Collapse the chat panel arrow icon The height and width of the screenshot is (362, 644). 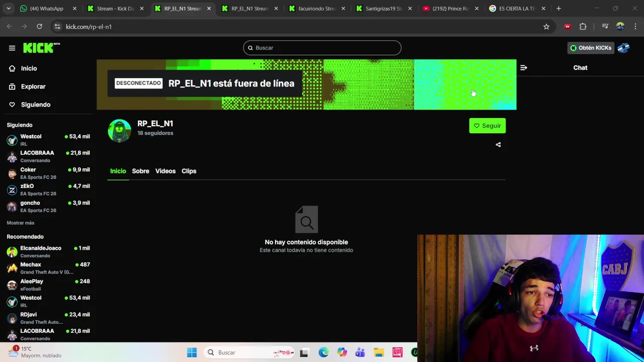pyautogui.click(x=524, y=67)
